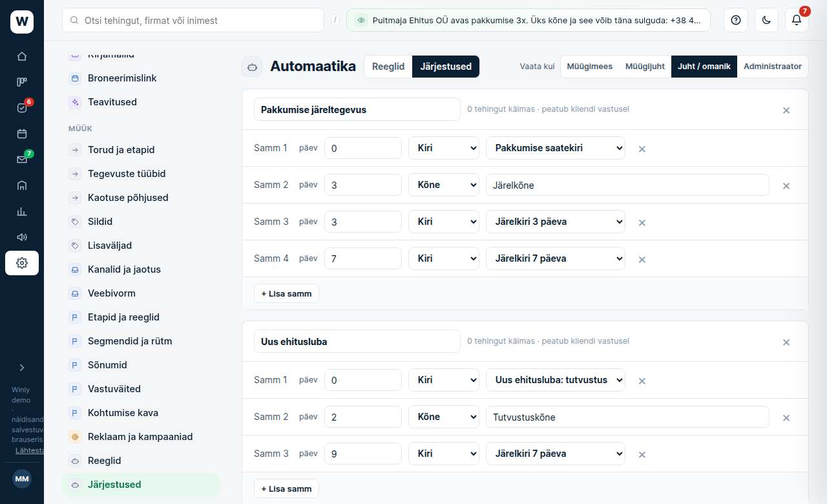Image resolution: width=827 pixels, height=504 pixels.
Task: Click the Pultmaja Ehitus OÜ notification banner
Action: [529, 20]
